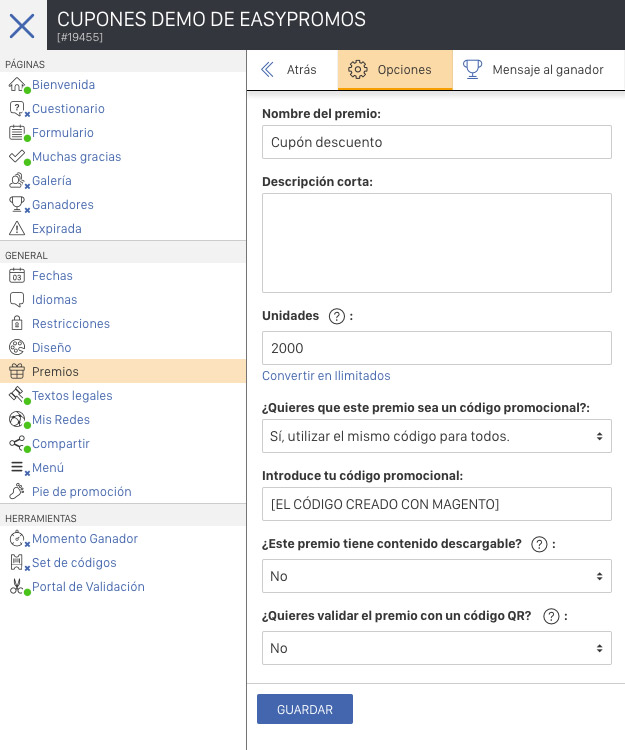
Task: Focus the código promocional input field
Action: click(x=437, y=504)
